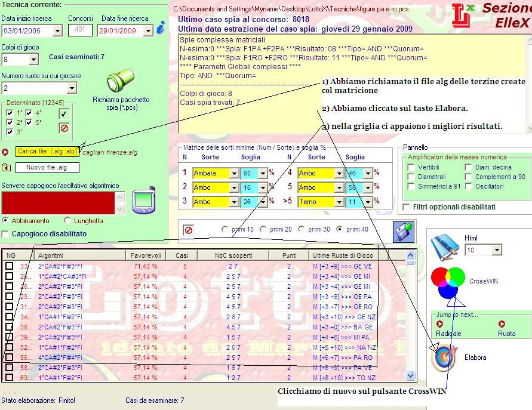Click the red LX logo
This screenshot has width=532, height=410.
click(x=463, y=16)
